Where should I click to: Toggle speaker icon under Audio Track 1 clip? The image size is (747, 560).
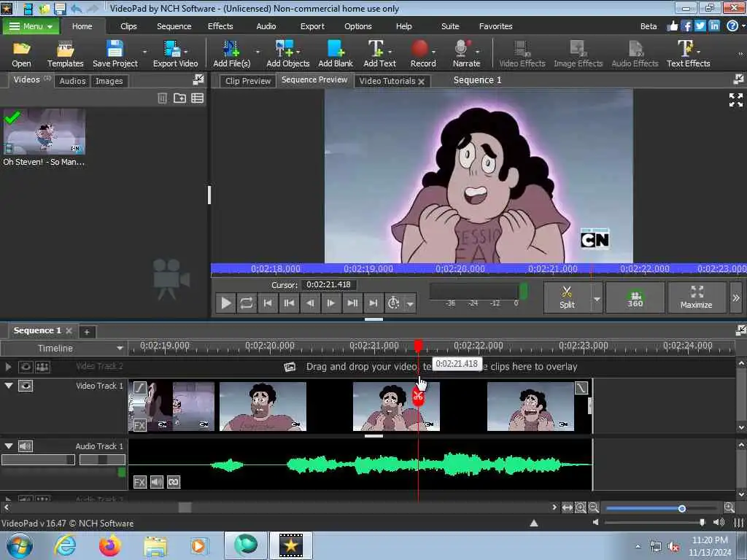[x=157, y=482]
